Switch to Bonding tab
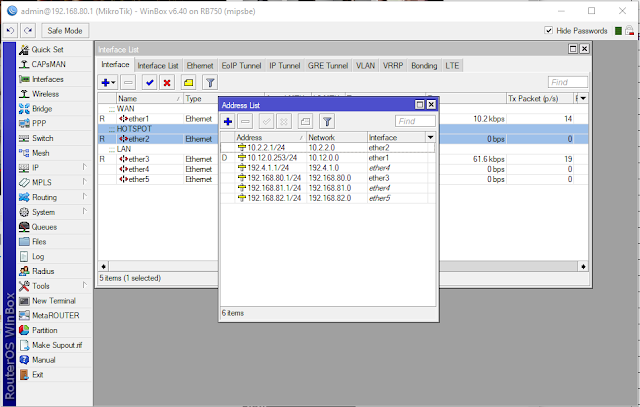This screenshot has width=640, height=407. [x=424, y=66]
